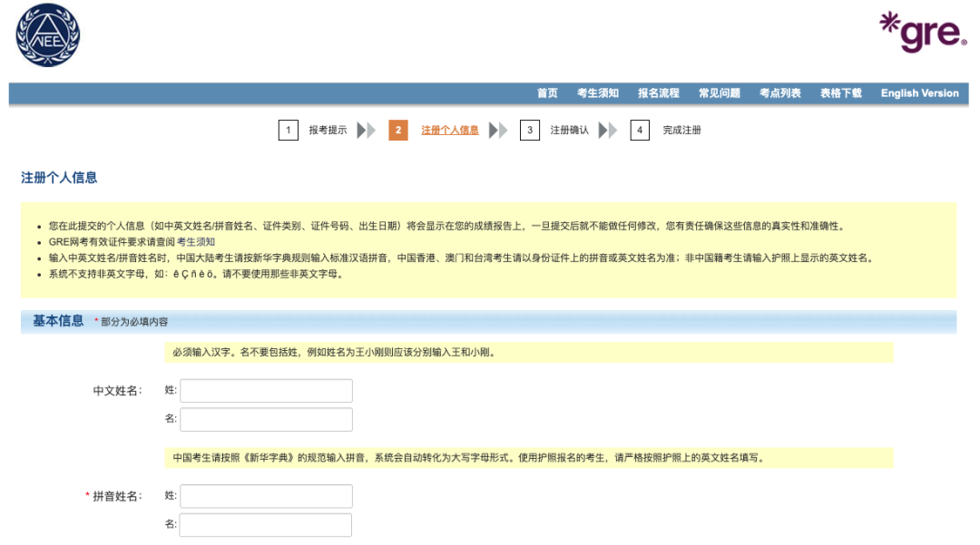Open the 首页 menu item
Viewport: 980px width, 545px height.
(546, 92)
